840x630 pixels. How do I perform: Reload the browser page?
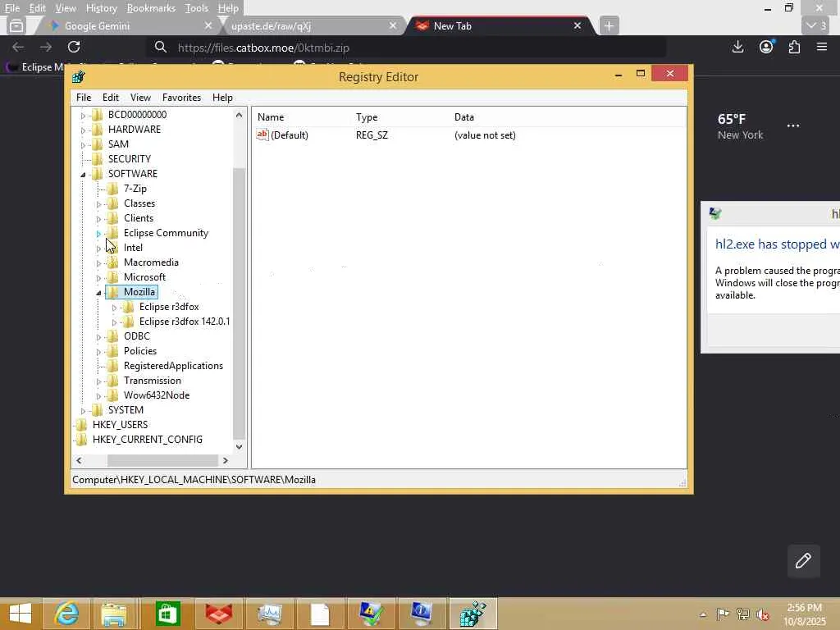74,47
